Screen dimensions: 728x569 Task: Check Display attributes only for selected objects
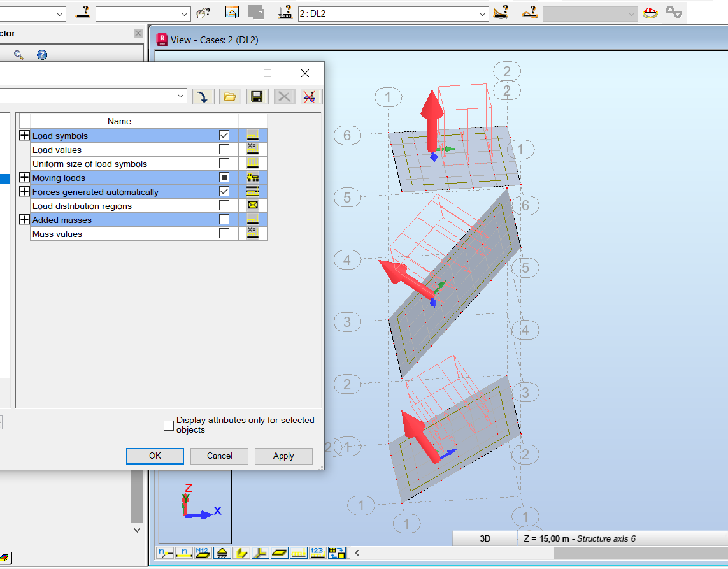click(x=169, y=426)
